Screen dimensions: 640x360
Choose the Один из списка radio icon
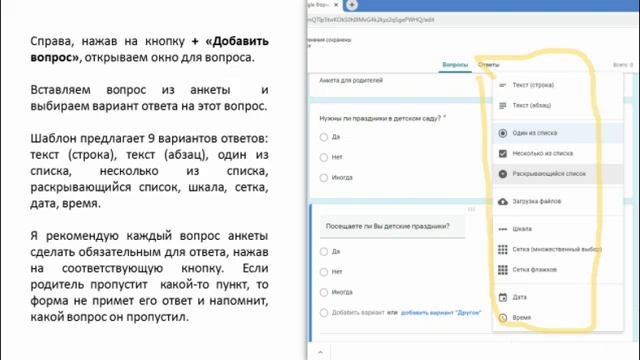click(503, 133)
